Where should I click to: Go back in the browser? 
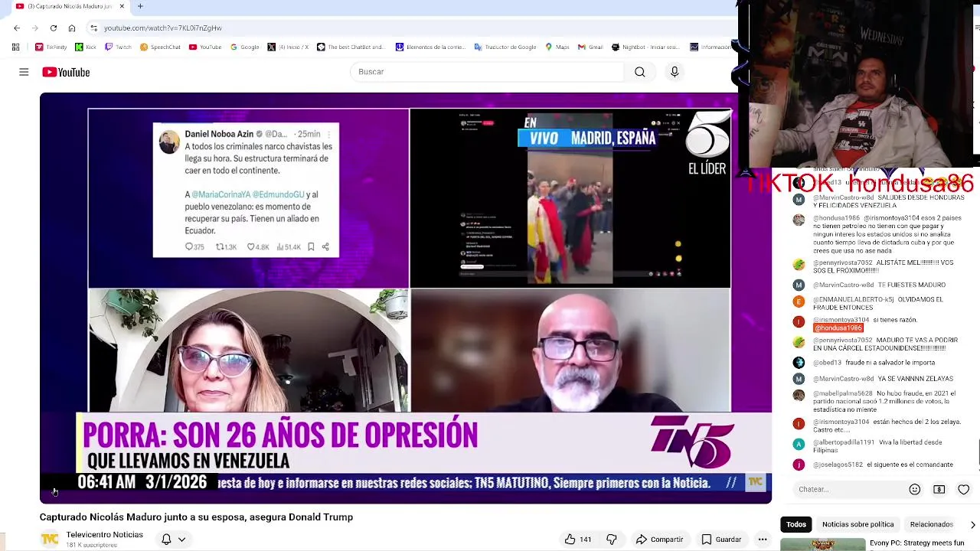click(17, 28)
